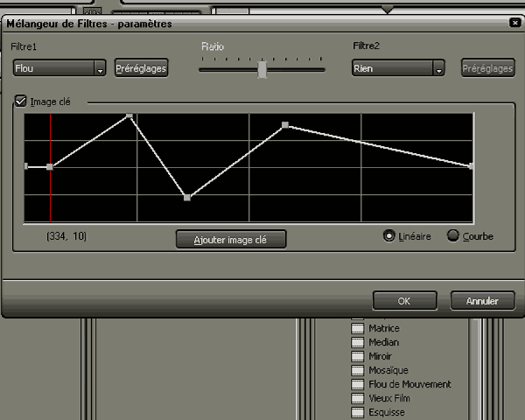Screen dimensions: 525x420
Task: Close the Mélangeur de Filtres dialog
Action: [x=514, y=23]
